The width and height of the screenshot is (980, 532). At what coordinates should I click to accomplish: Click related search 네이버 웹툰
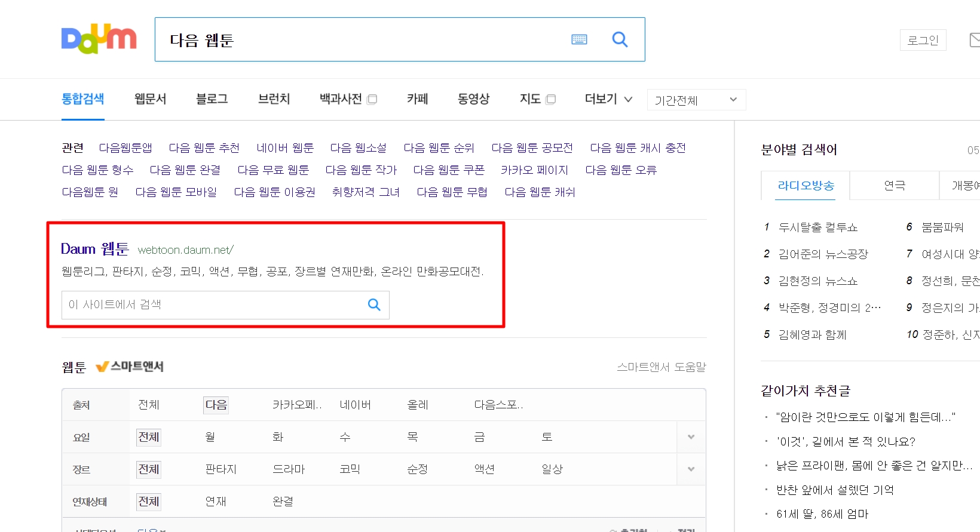click(x=285, y=148)
